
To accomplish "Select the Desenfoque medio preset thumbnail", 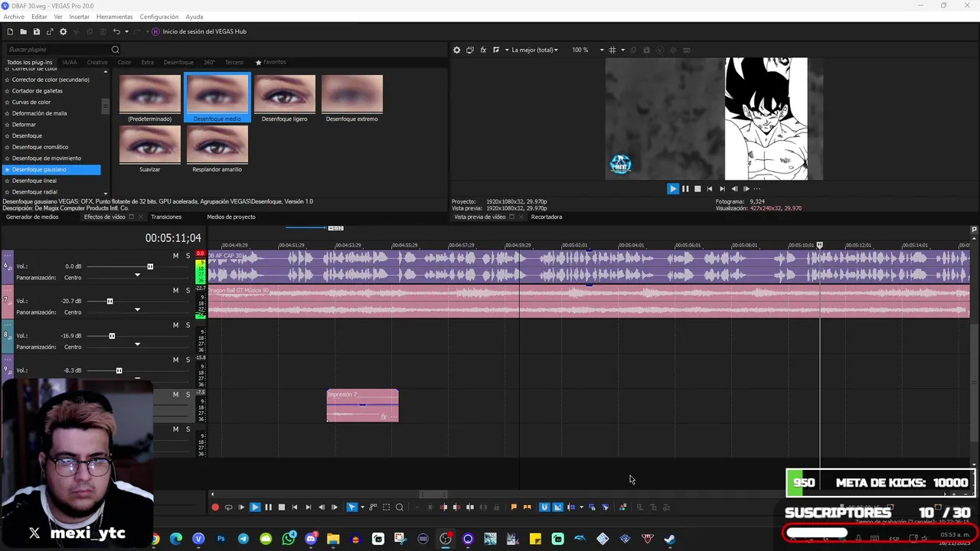I will click(x=217, y=98).
